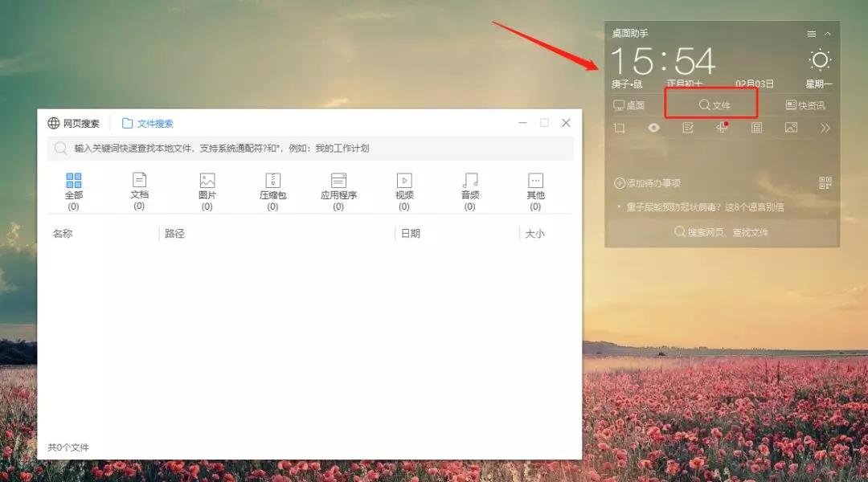Expand more tools with the double-arrow chevron
868x482 pixels.
[x=825, y=127]
